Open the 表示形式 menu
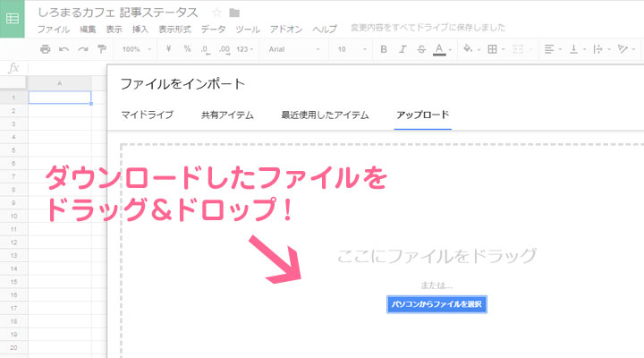Screen dimensions: 644x358 coord(174,30)
